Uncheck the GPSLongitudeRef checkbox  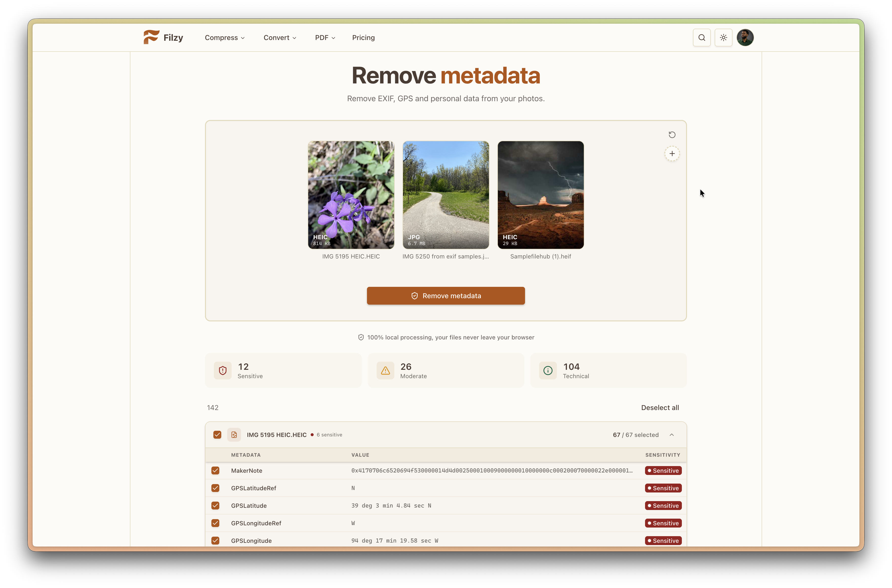[215, 523]
